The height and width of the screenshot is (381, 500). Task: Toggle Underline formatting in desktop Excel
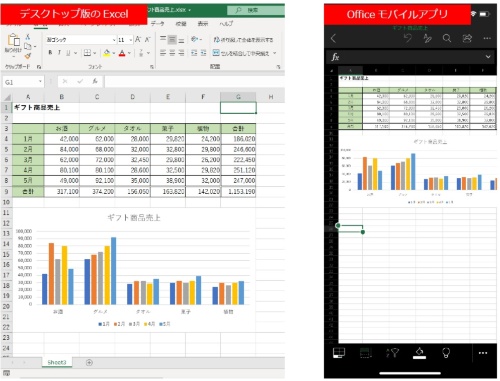tap(68, 53)
